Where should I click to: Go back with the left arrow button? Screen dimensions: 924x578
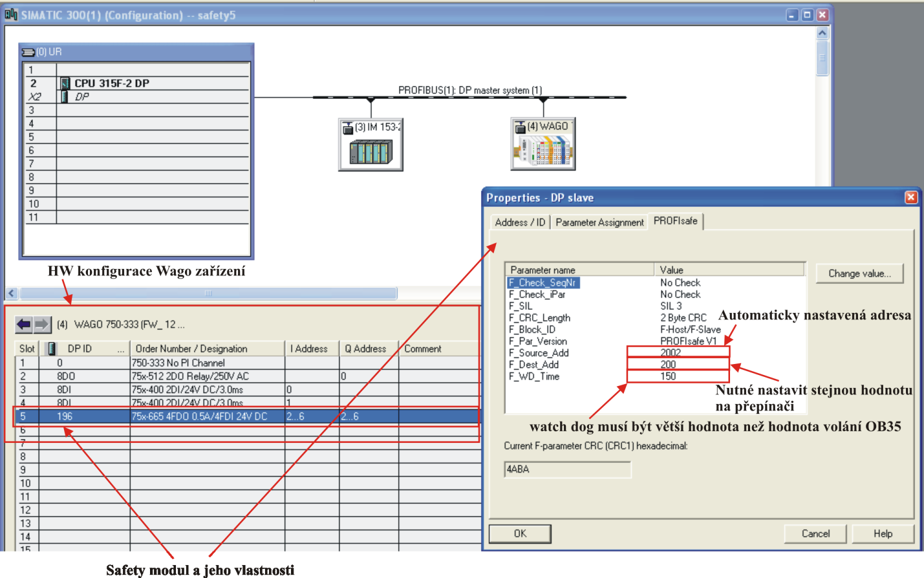(24, 324)
